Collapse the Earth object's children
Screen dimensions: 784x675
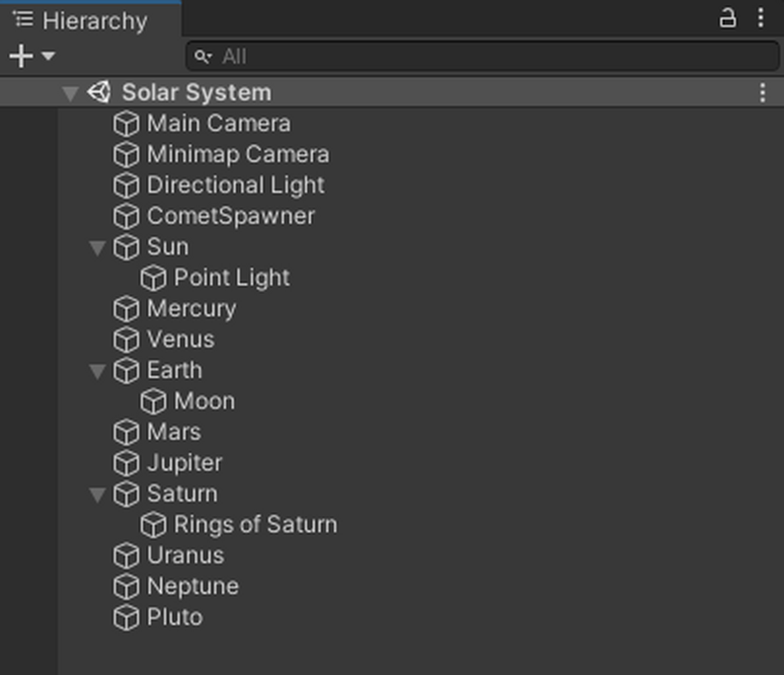[x=97, y=371]
